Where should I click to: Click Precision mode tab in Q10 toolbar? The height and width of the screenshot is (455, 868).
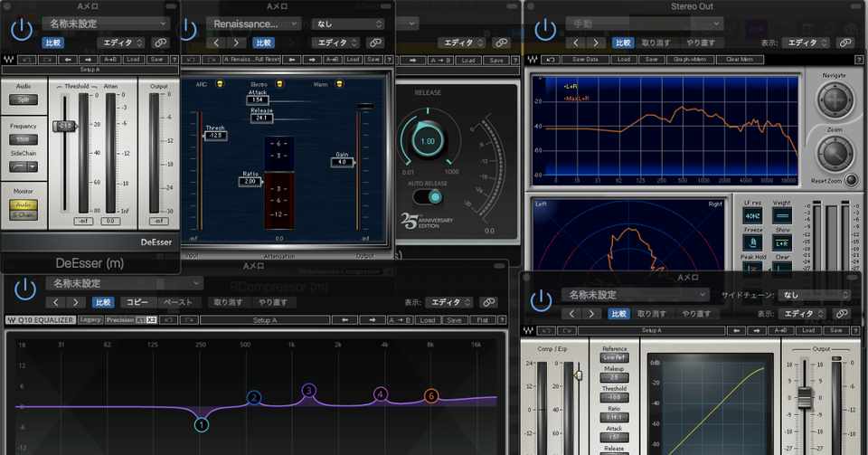click(x=130, y=320)
